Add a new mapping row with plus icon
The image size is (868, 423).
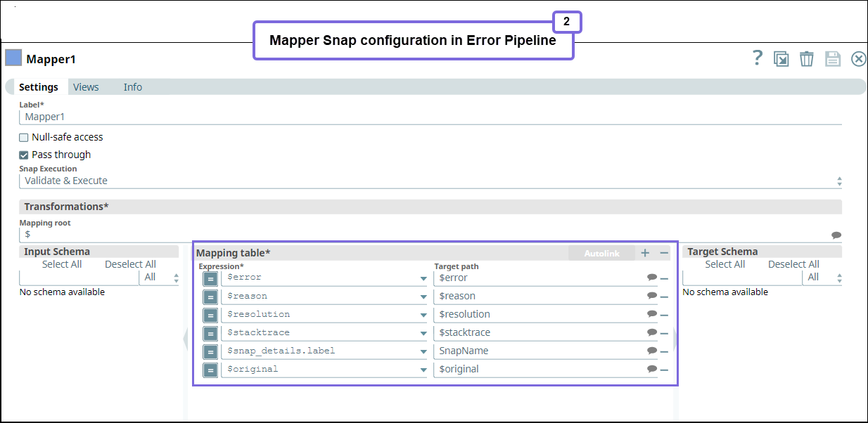pyautogui.click(x=645, y=253)
